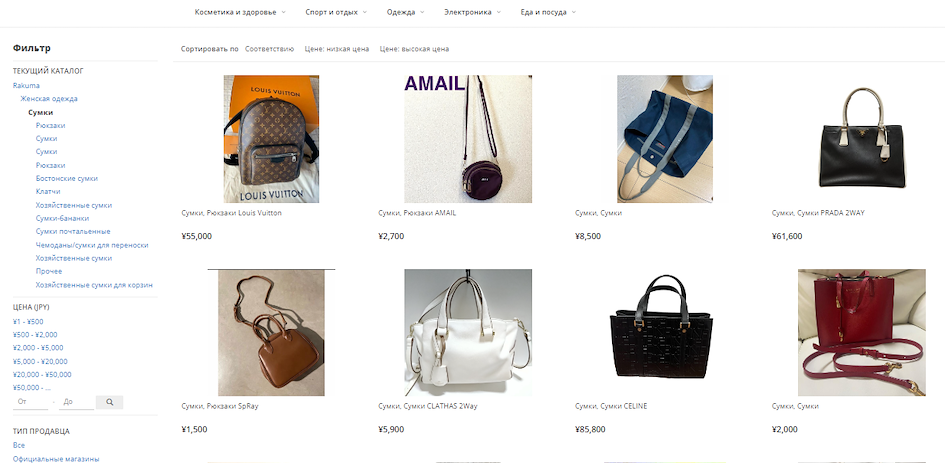This screenshot has width=945, height=463.
Task: Filter price range ¥5,000 - ¥20,000
Action: 40,361
